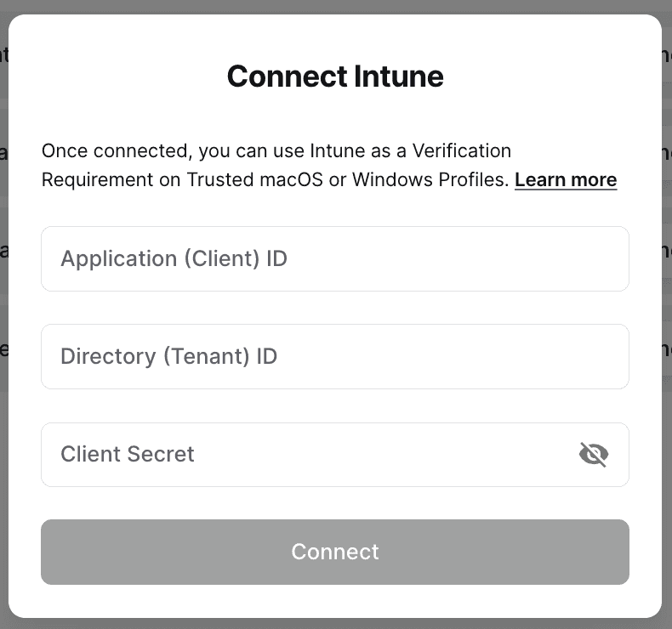Toggle Client Secret visibility eye icon

(x=593, y=455)
